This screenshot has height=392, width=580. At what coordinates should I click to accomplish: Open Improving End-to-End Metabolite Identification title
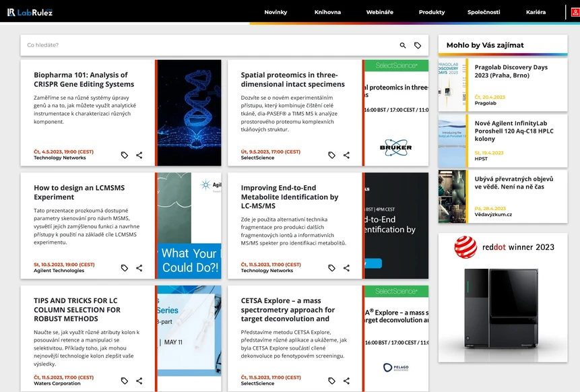coord(290,197)
